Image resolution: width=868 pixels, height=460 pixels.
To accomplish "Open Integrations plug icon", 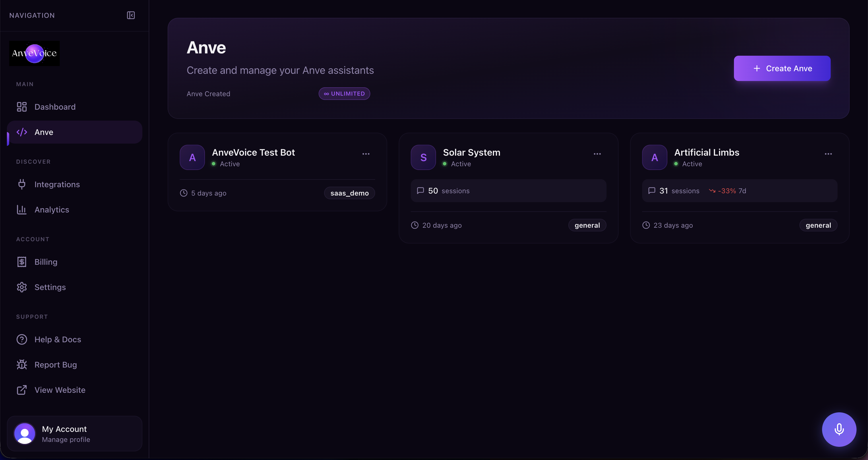I will point(22,184).
